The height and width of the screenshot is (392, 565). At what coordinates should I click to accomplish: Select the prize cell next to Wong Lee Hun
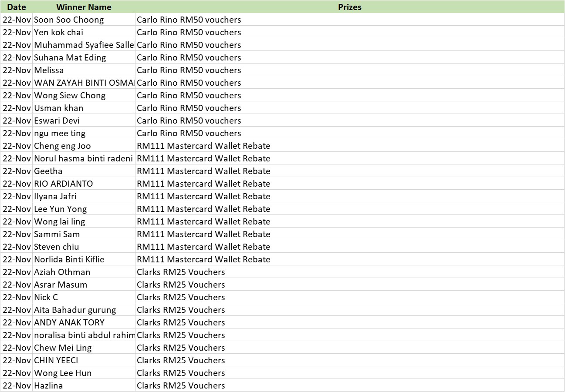[x=181, y=373]
